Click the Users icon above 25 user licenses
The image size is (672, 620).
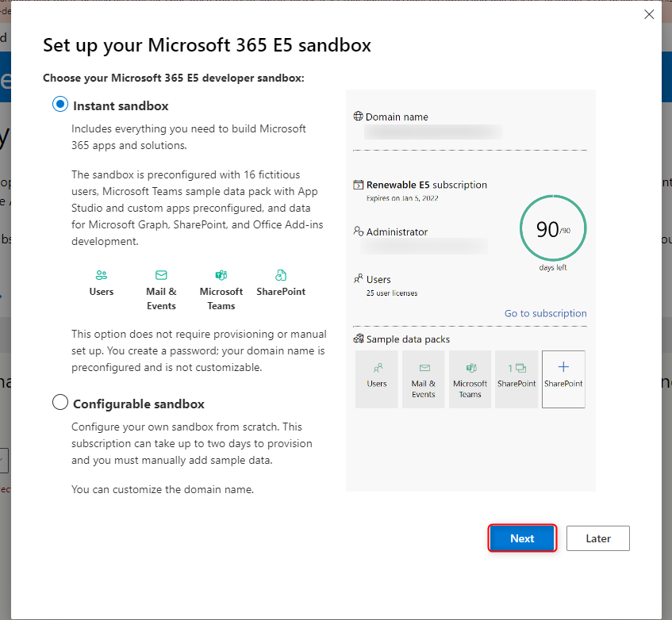pyautogui.click(x=359, y=279)
